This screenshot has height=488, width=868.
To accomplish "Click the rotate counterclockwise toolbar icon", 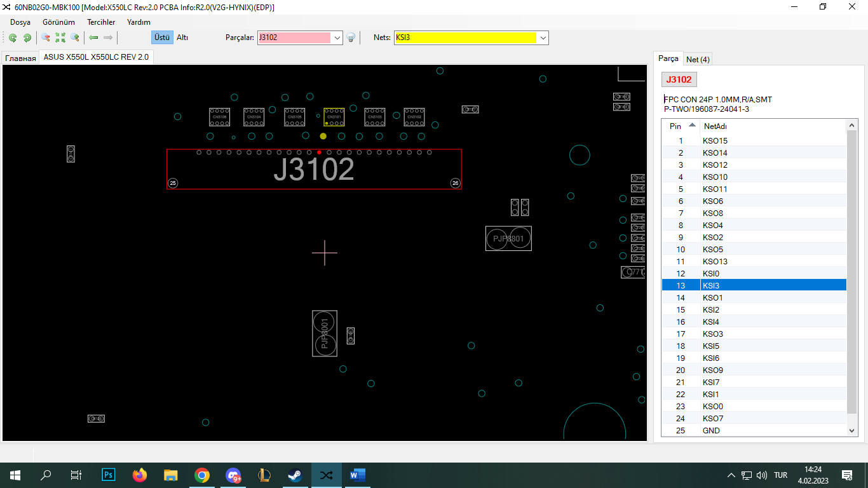I will pos(12,37).
